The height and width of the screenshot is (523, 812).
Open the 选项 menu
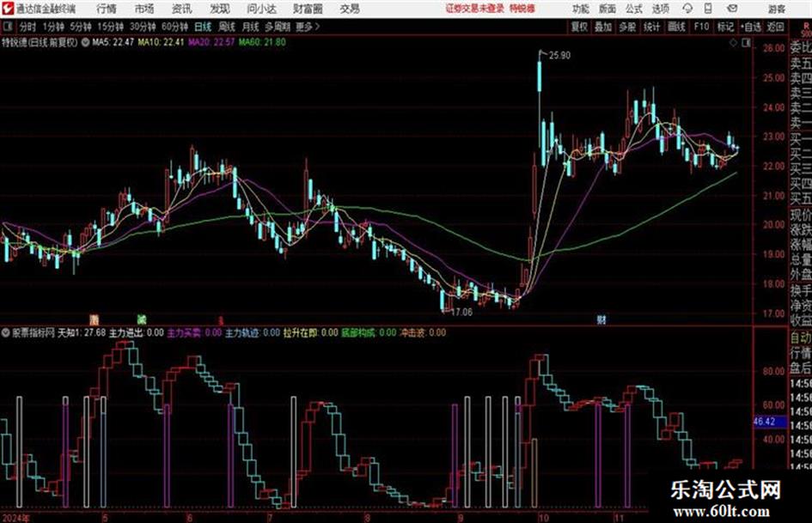pos(661,9)
